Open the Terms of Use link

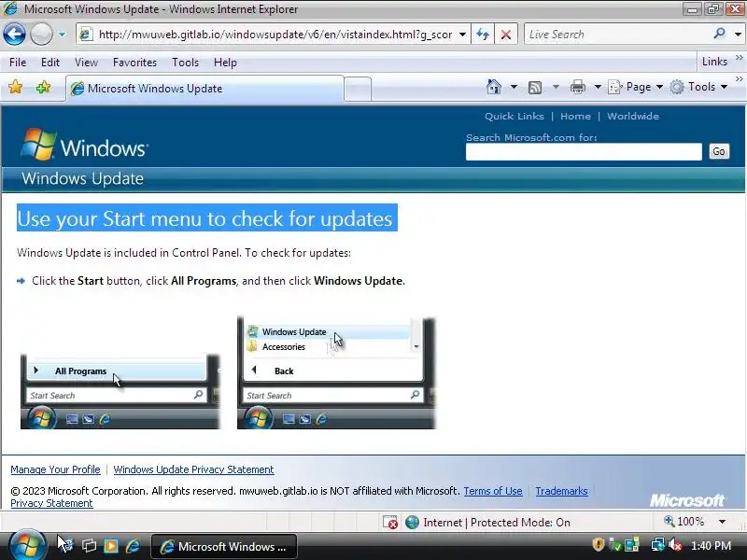[493, 491]
